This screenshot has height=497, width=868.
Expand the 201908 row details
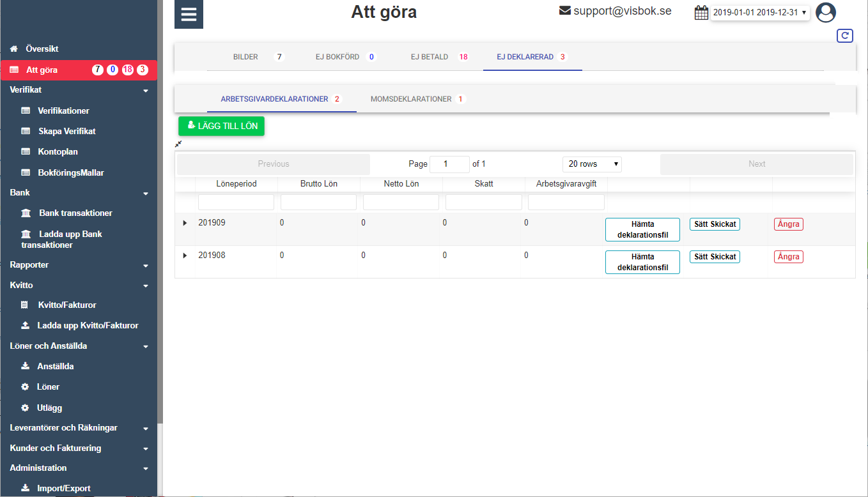[x=185, y=256]
